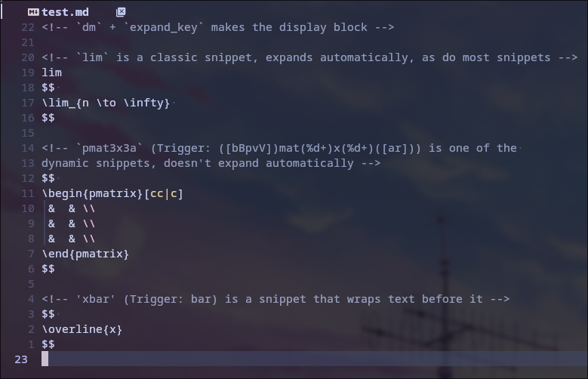Click the \overline{x} expression
The image size is (588, 379).
click(x=82, y=329)
